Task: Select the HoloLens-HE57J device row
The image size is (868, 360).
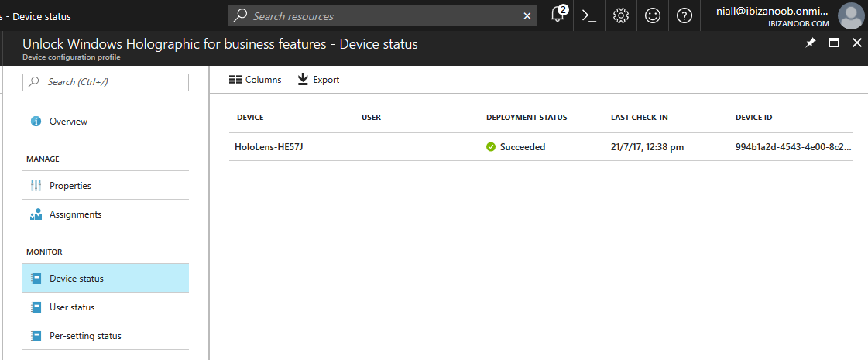Action: [540, 147]
